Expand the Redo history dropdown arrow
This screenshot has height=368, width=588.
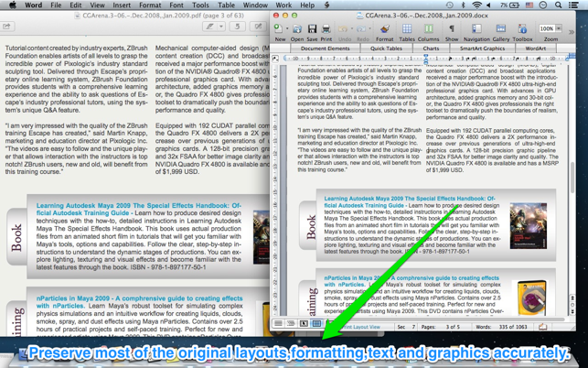tap(369, 28)
